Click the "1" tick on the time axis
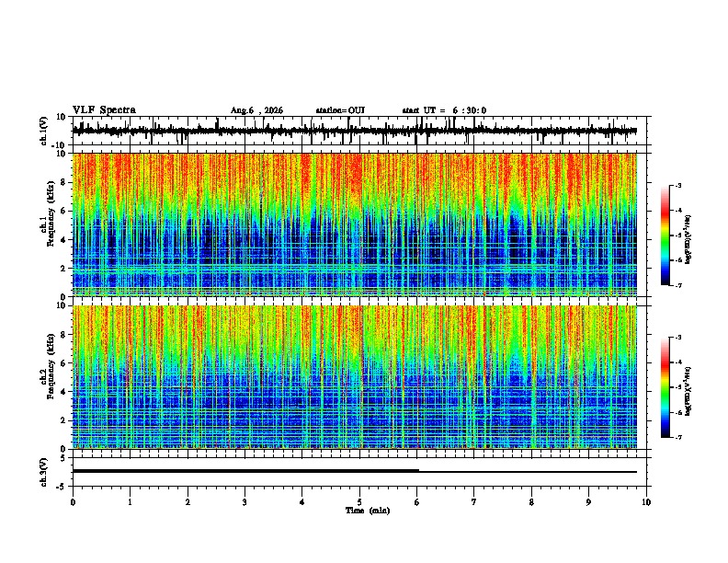The height and width of the screenshot is (563, 728). click(x=131, y=502)
